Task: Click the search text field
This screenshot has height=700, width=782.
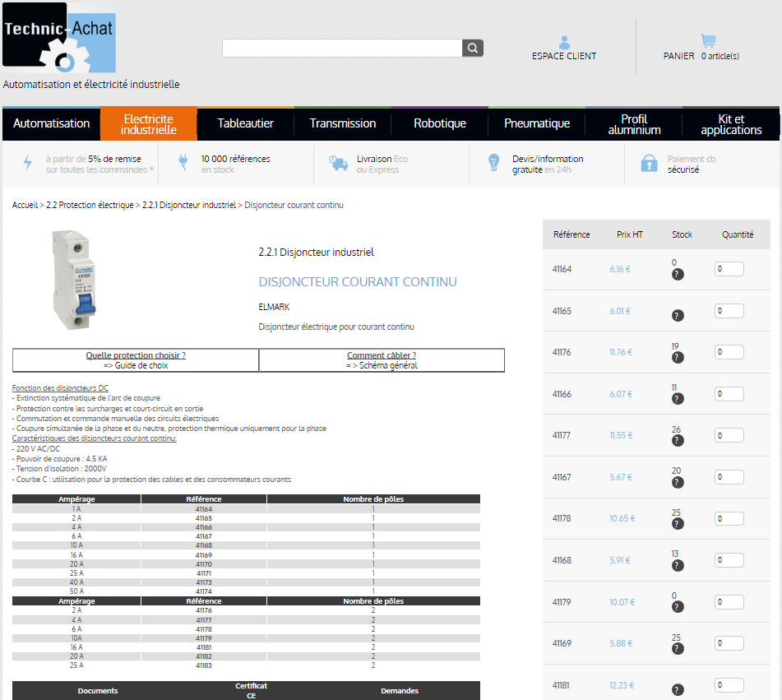Action: click(x=342, y=49)
